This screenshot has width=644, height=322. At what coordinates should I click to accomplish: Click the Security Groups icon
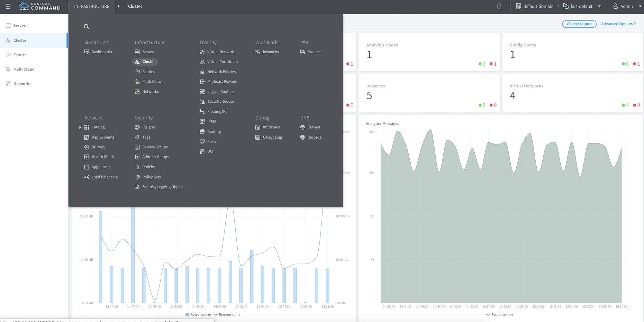(202, 101)
